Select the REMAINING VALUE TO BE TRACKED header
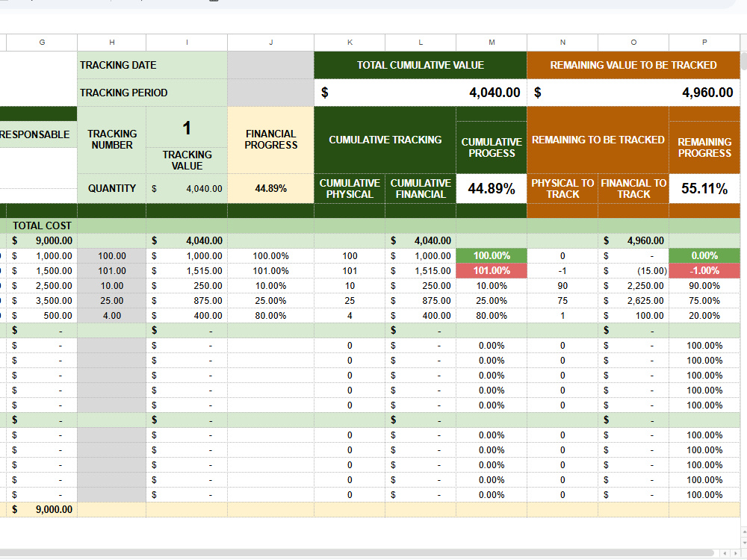This screenshot has width=747, height=560. click(x=633, y=65)
